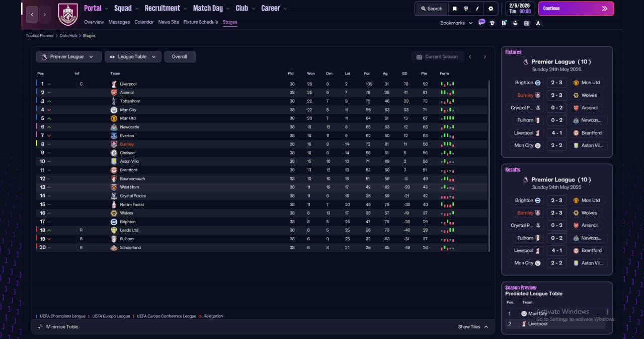Click the Liverpool crest in the league table

coord(114,84)
